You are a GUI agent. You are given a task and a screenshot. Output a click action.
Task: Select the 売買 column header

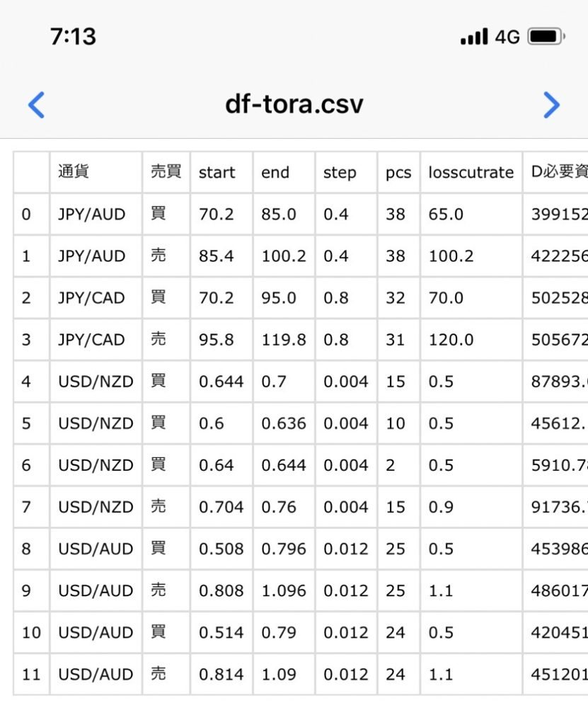[166, 172]
